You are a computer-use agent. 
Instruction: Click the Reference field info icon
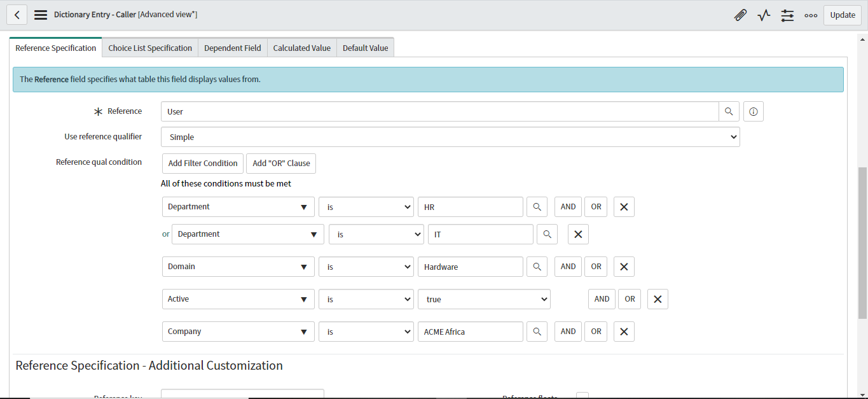tap(753, 111)
